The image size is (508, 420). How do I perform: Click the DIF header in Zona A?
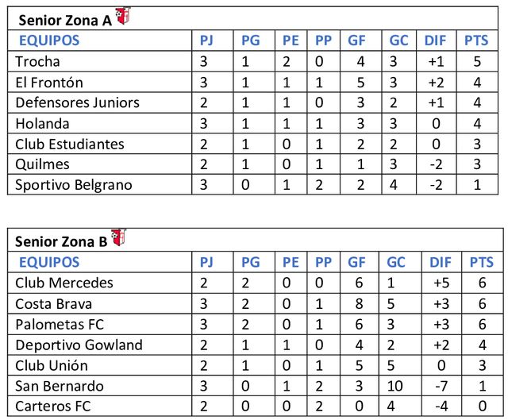point(436,40)
